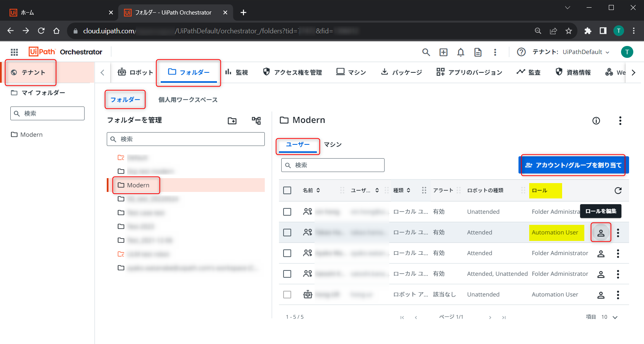Sort table by ユーザー column
Image resolution: width=644 pixels, height=344 pixels.
(x=365, y=190)
